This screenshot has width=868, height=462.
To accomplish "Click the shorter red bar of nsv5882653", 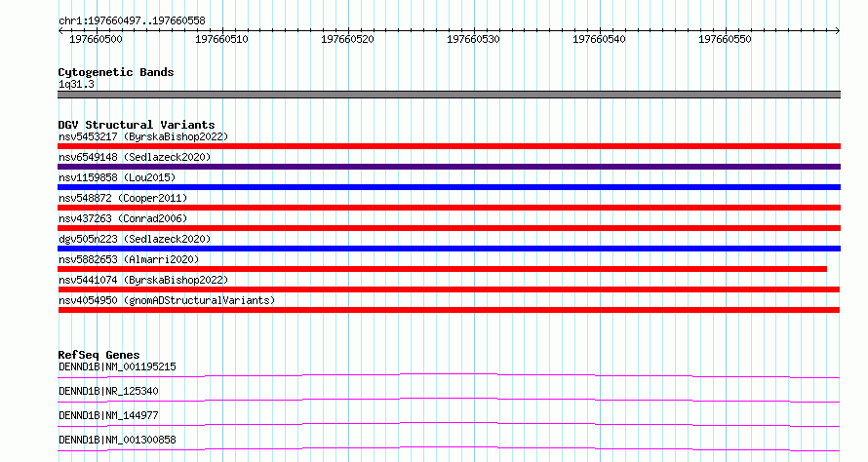I will 443,269.
